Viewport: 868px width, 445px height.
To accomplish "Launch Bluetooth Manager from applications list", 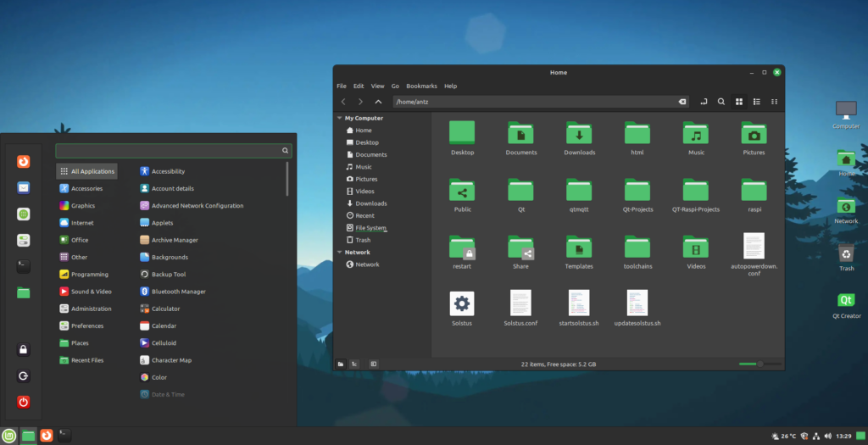I will pyautogui.click(x=172, y=291).
